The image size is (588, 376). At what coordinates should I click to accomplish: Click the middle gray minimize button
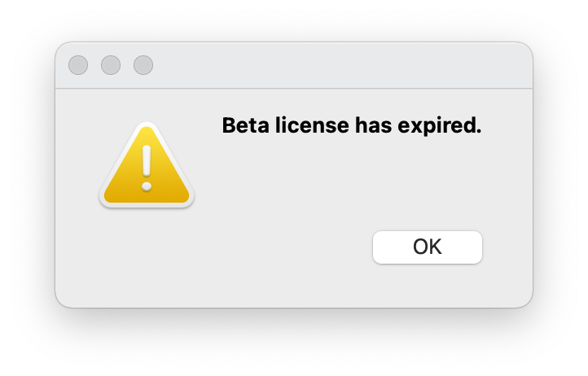point(111,65)
